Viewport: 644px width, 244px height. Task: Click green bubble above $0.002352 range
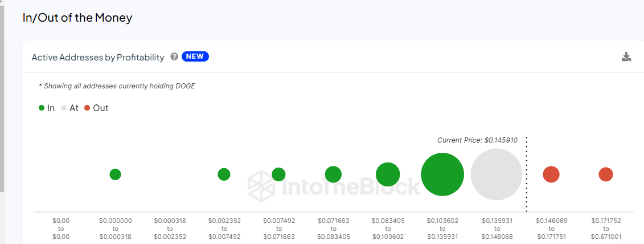[224, 174]
